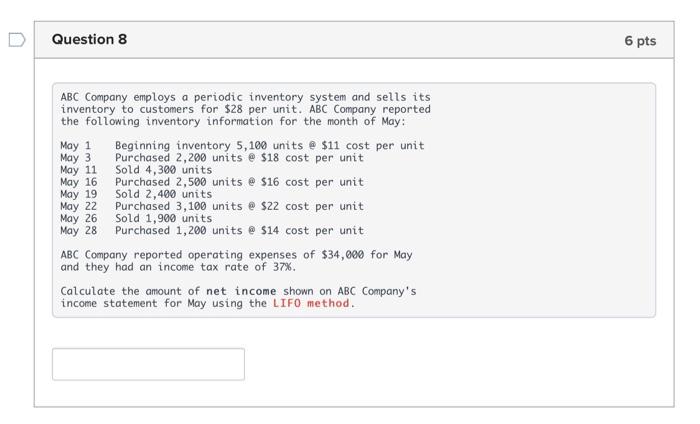
Task: Click the 'Question 8' heading
Action: click(x=89, y=39)
